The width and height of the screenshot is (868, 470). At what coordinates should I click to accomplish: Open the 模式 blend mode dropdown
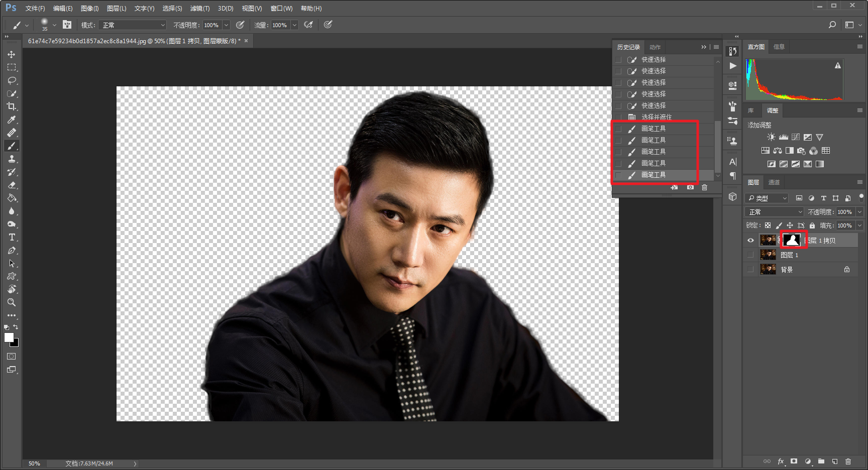(133, 25)
